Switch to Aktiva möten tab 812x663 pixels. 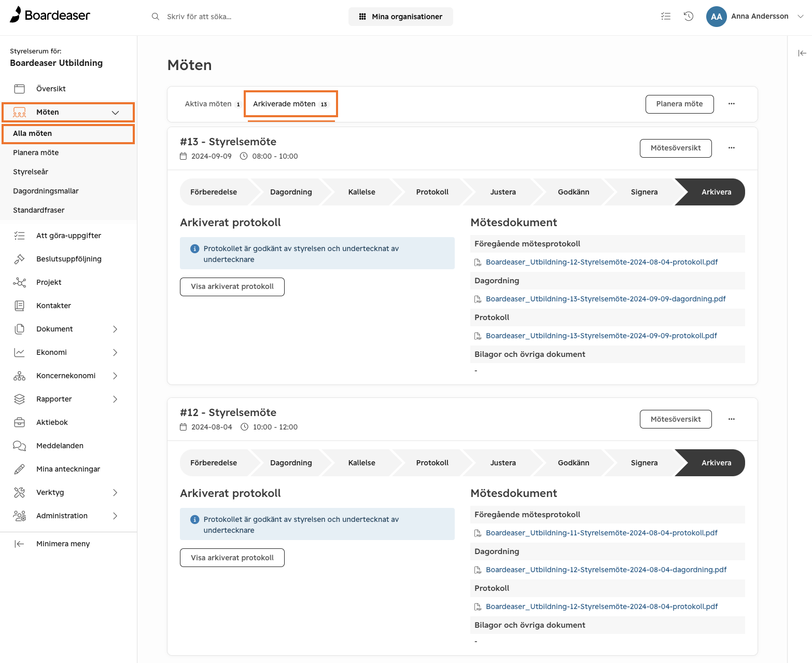click(x=213, y=104)
